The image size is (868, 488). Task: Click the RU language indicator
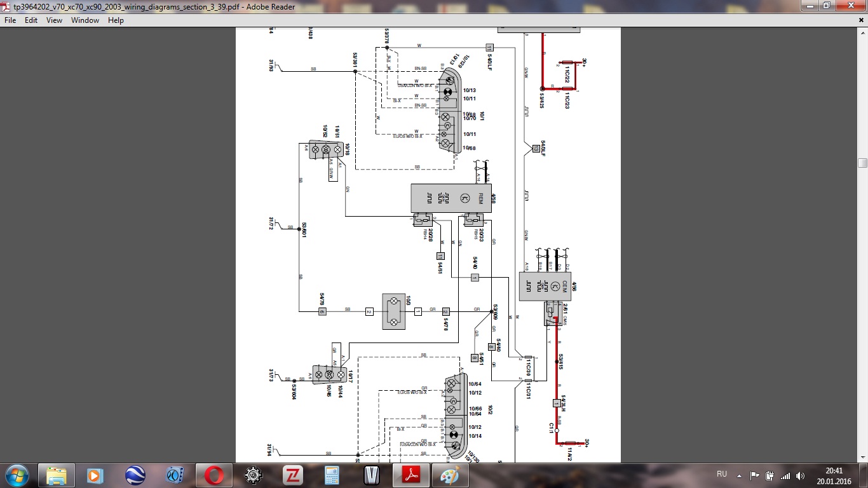[x=722, y=475]
